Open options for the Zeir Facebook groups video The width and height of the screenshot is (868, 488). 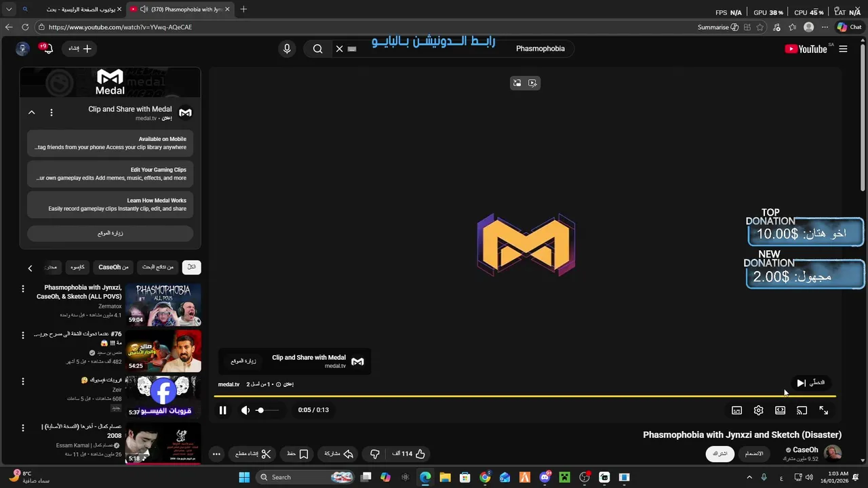[x=22, y=382]
